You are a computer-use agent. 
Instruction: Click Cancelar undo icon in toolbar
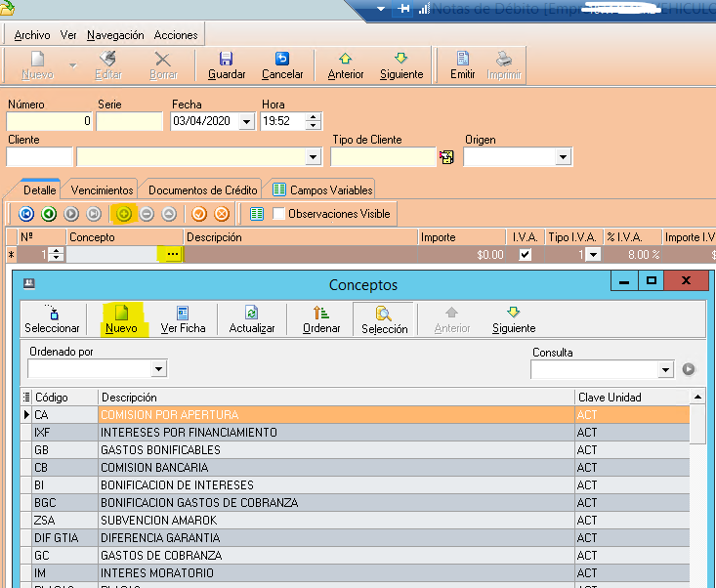pos(282,59)
